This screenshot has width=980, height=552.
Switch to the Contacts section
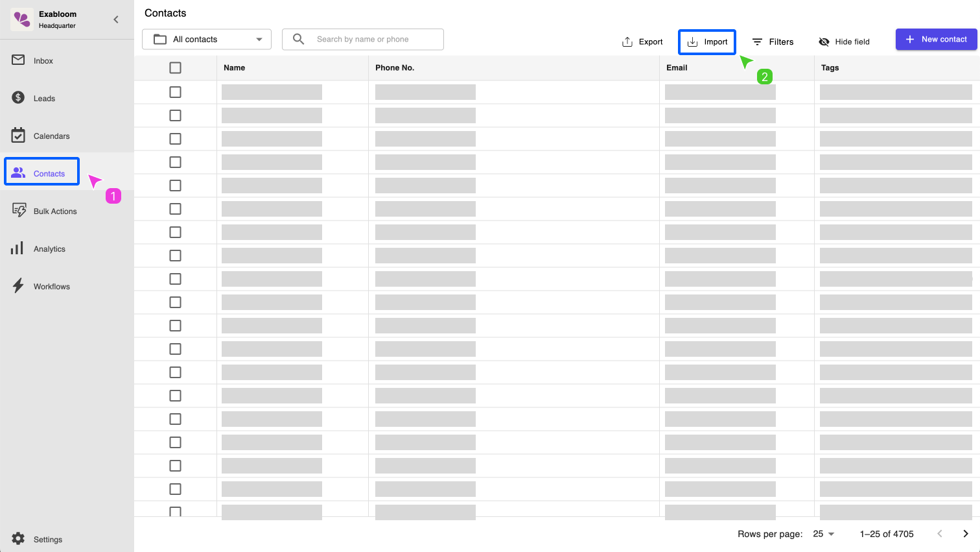(x=49, y=173)
